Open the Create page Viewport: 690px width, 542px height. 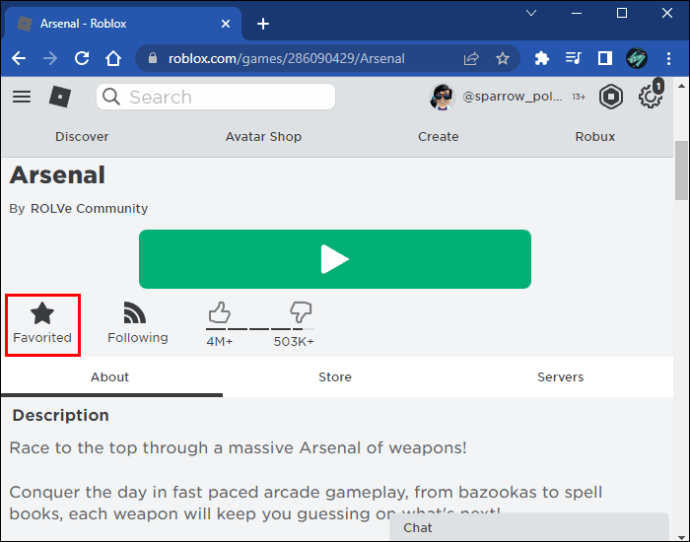click(x=438, y=136)
